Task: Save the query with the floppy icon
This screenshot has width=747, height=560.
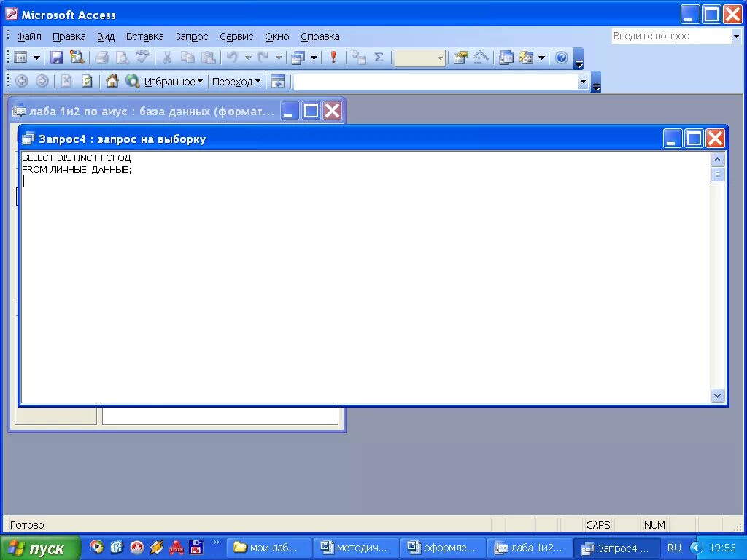Action: pyautogui.click(x=57, y=58)
